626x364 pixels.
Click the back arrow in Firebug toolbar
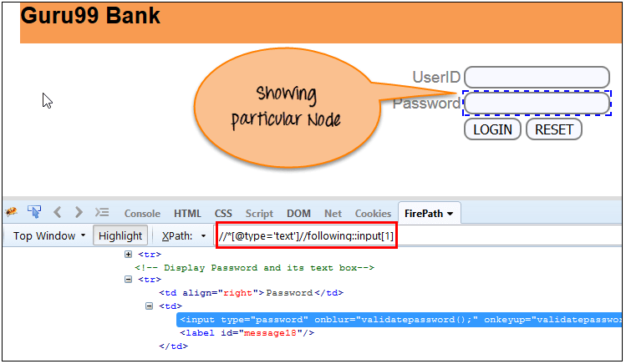[58, 212]
